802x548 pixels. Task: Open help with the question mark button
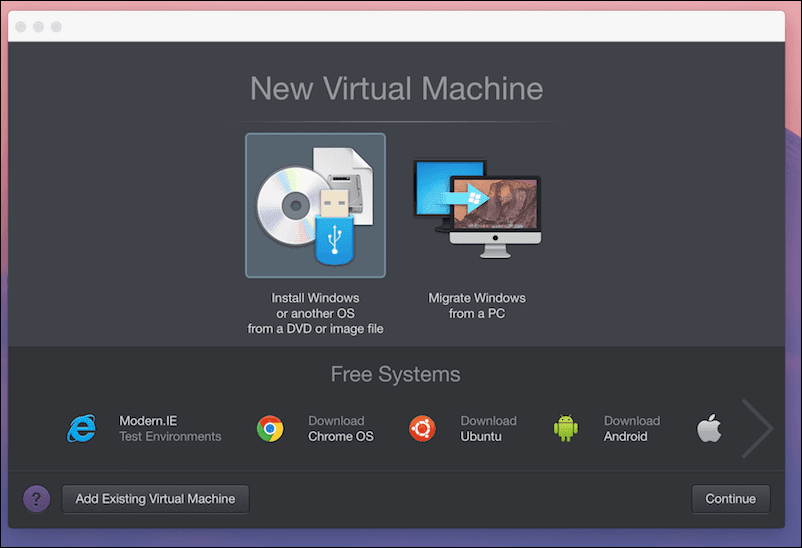pos(36,499)
